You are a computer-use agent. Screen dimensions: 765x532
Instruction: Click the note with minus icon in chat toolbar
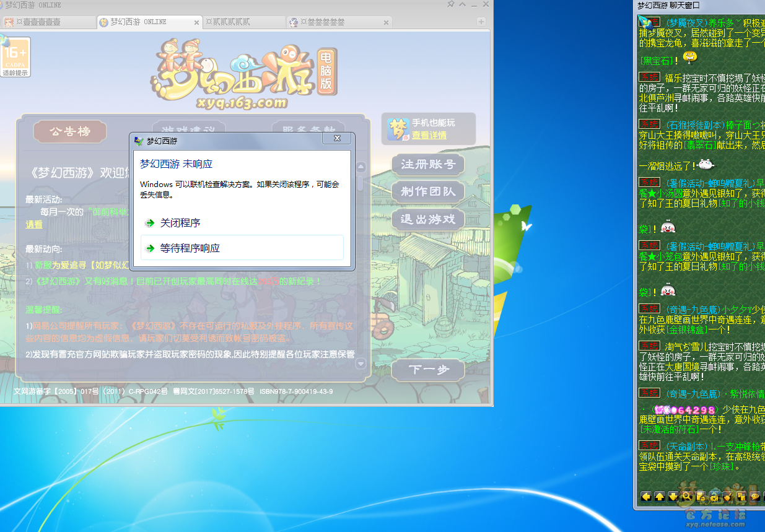[701, 496]
